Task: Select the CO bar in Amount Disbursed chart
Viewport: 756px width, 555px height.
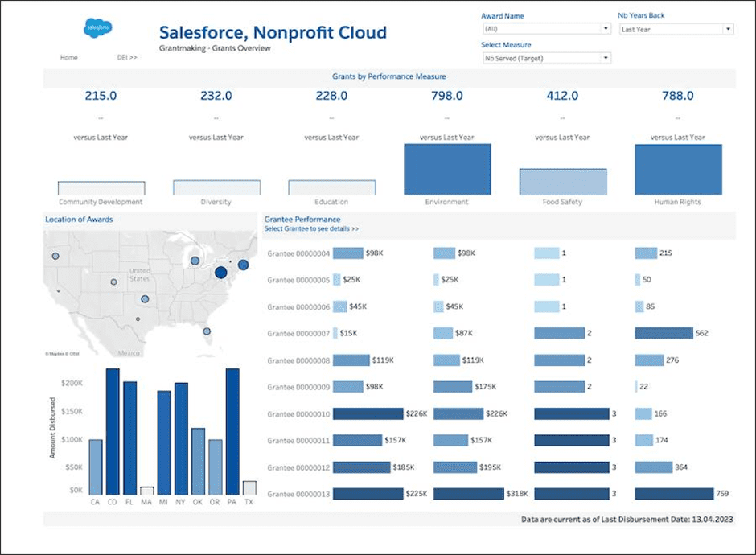Action: (113, 432)
